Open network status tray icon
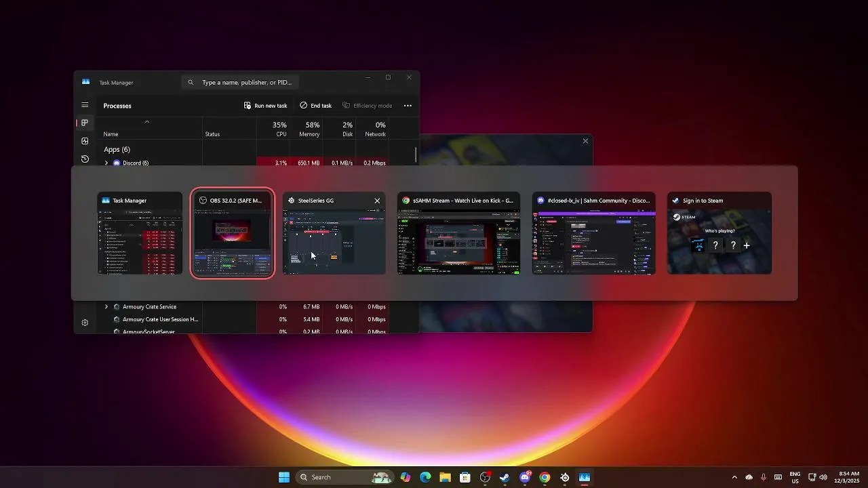The height and width of the screenshot is (488, 868). click(x=812, y=477)
